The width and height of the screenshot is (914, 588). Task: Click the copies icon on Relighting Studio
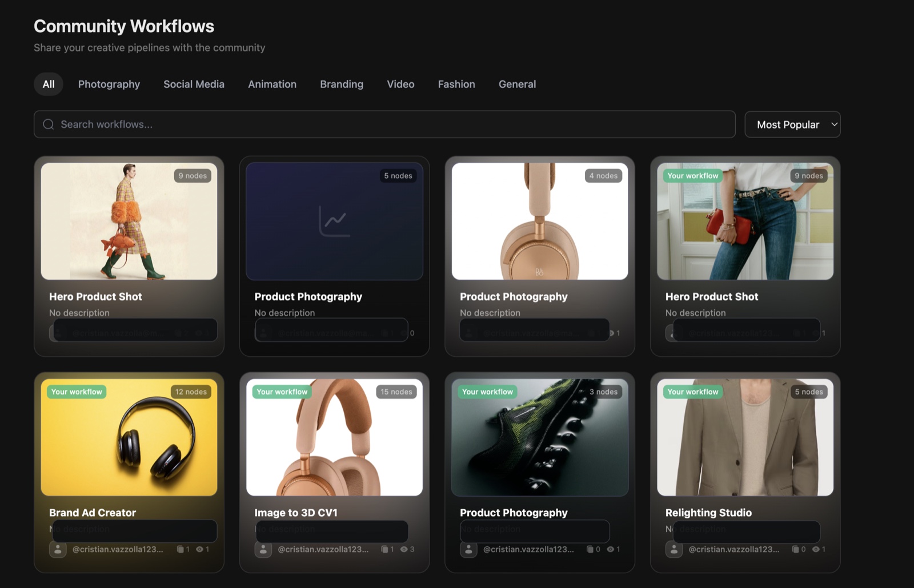pyautogui.click(x=796, y=549)
